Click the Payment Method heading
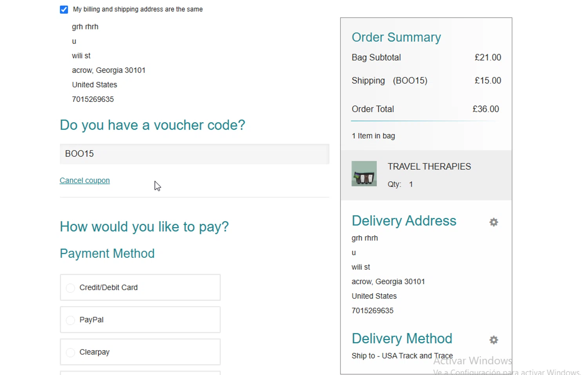 click(107, 254)
